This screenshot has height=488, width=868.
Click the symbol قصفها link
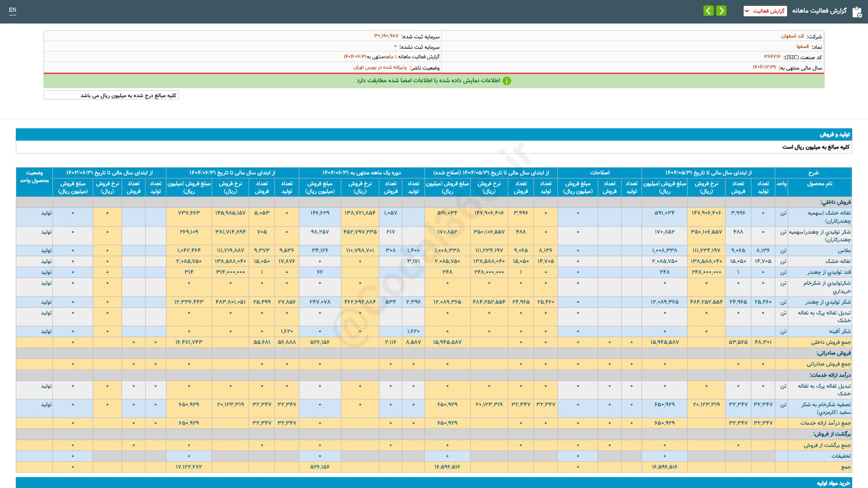tap(802, 47)
